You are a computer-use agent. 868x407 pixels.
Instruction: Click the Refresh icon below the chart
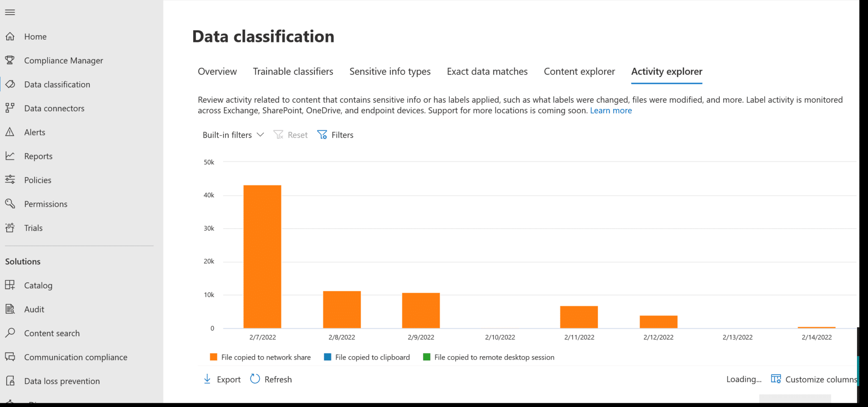pos(254,379)
